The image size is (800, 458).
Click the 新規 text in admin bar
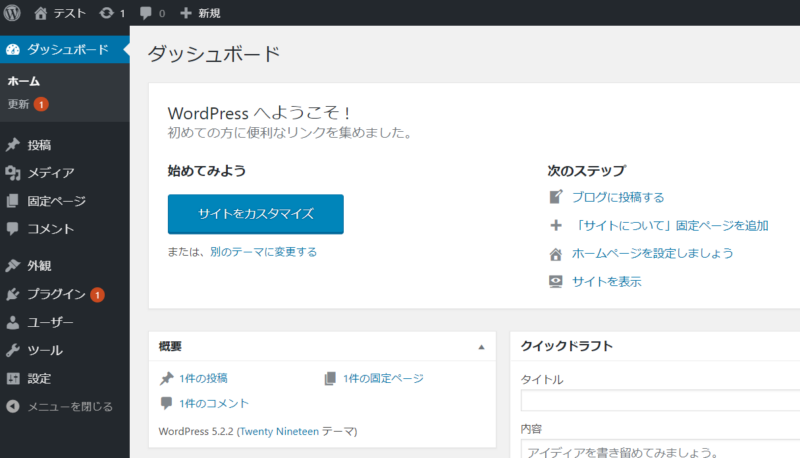pos(209,13)
